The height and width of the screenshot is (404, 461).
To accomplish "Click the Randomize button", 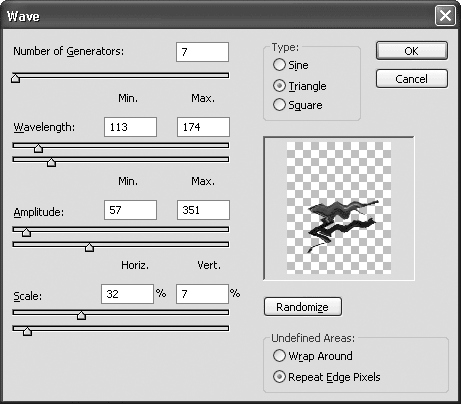I will coord(303,307).
